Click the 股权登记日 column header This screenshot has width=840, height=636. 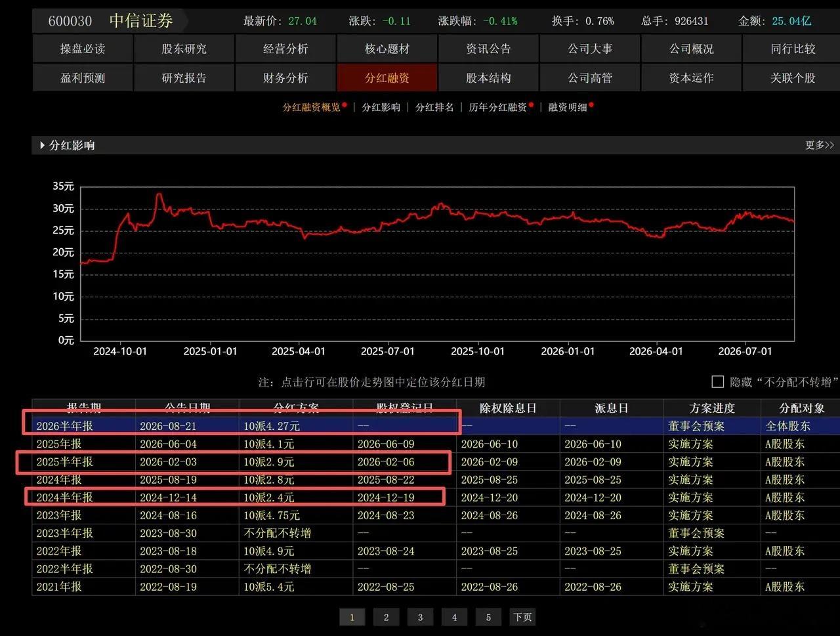click(405, 408)
